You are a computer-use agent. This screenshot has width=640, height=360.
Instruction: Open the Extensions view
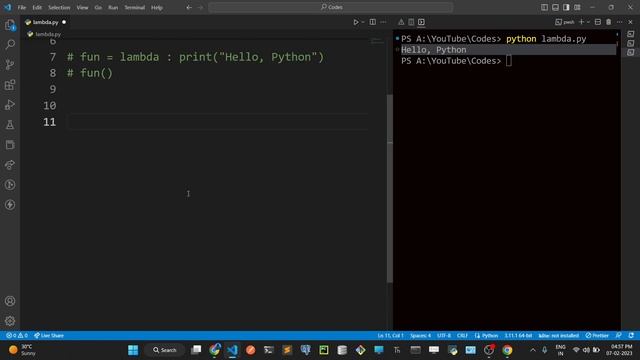(x=10, y=84)
